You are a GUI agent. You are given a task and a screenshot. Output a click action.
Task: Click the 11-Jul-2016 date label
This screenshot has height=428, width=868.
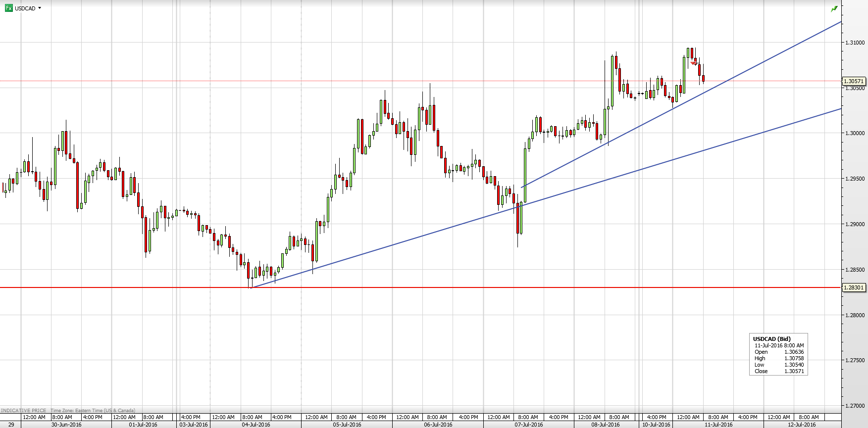click(x=718, y=425)
